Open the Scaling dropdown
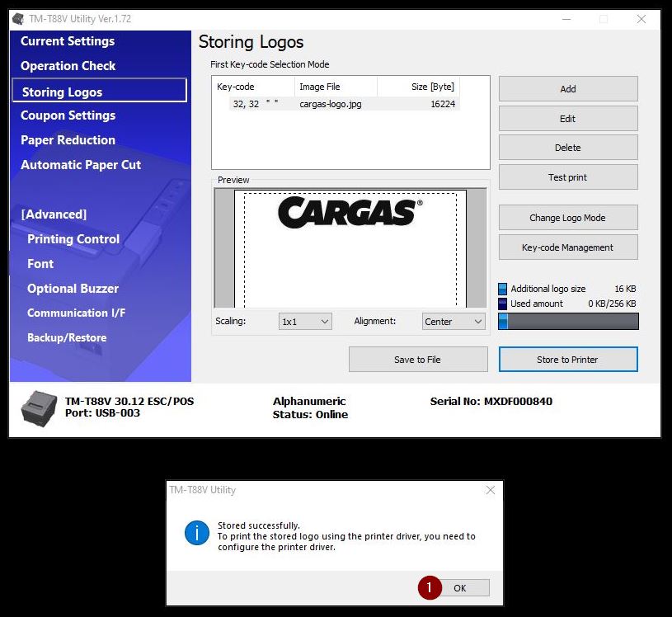The width and height of the screenshot is (672, 617). (x=305, y=322)
